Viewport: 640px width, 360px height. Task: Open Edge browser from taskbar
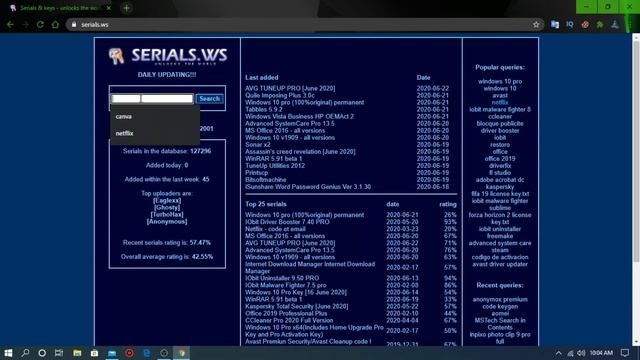pyautogui.click(x=147, y=353)
